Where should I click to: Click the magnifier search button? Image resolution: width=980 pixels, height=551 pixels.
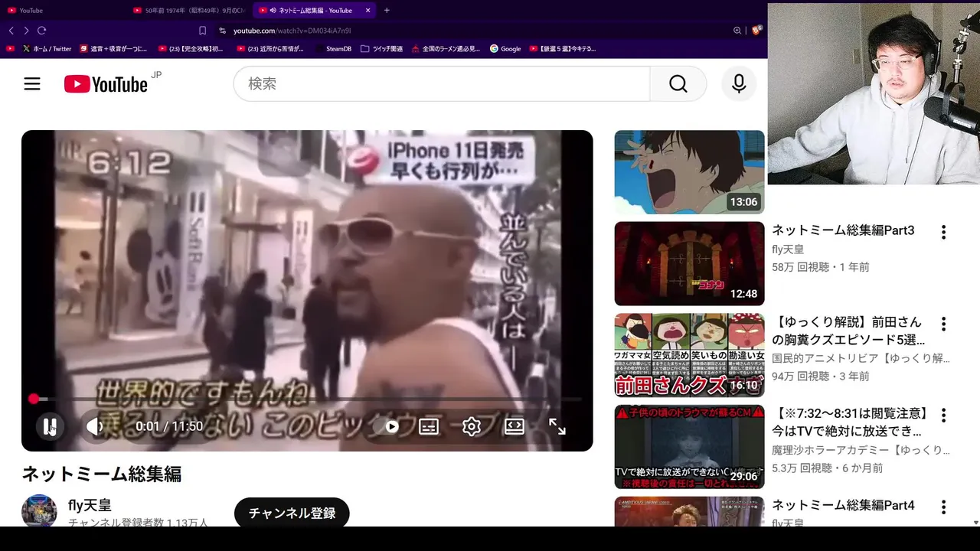point(678,83)
